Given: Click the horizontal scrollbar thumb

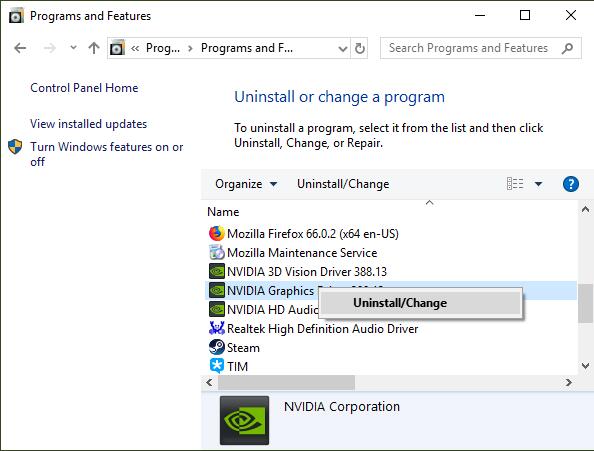Looking at the screenshot, I should pyautogui.click(x=286, y=382).
